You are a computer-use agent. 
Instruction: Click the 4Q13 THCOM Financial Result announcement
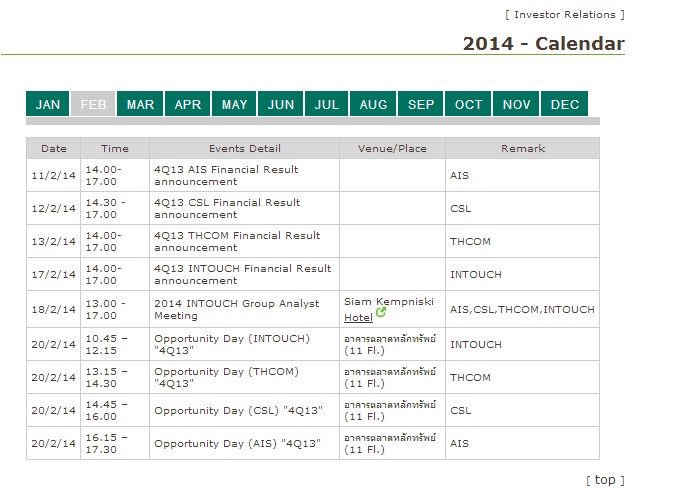(x=237, y=241)
